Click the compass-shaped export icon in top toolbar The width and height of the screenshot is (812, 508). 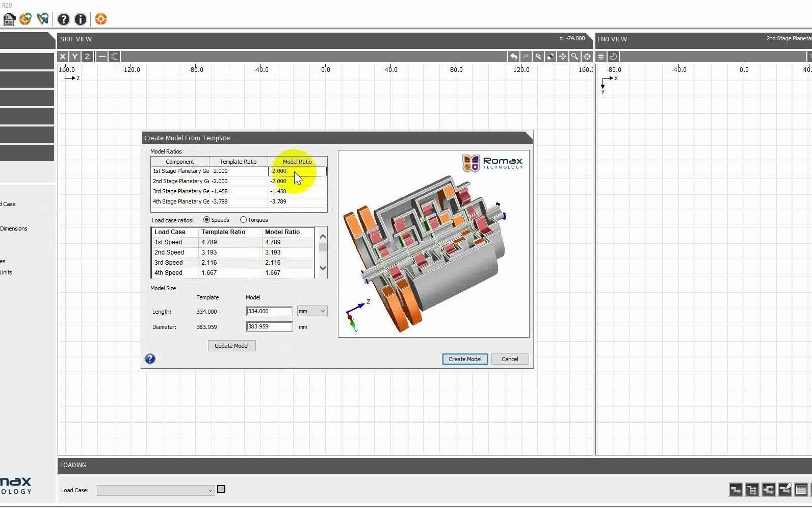click(43, 19)
